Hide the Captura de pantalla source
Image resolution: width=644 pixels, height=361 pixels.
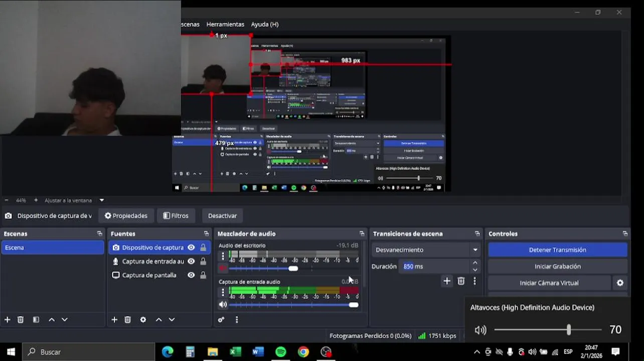(x=191, y=275)
